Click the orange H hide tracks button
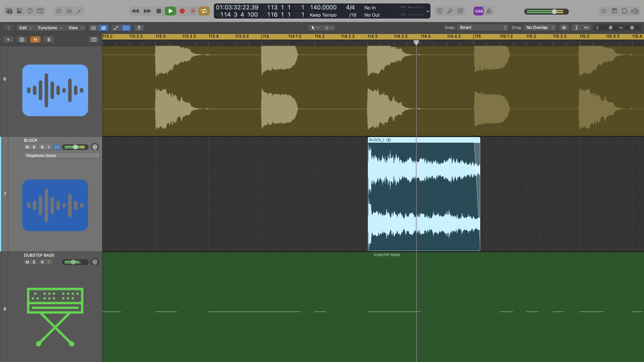Screen dimensions: 644x362 35,39
